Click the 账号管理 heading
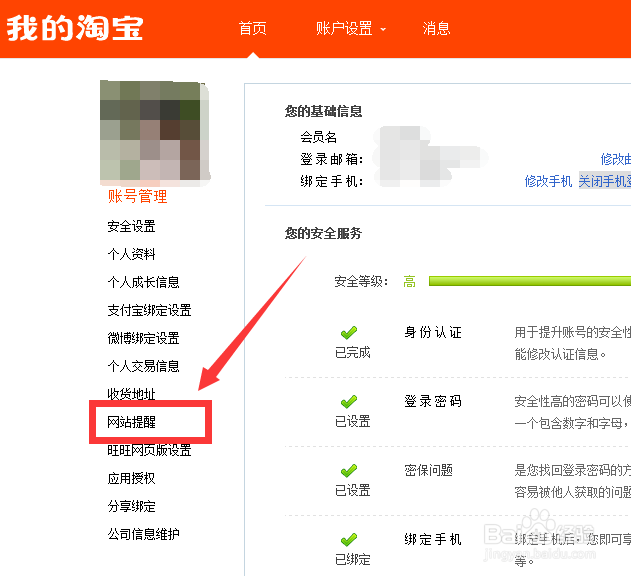This screenshot has height=576, width=631. point(137,196)
